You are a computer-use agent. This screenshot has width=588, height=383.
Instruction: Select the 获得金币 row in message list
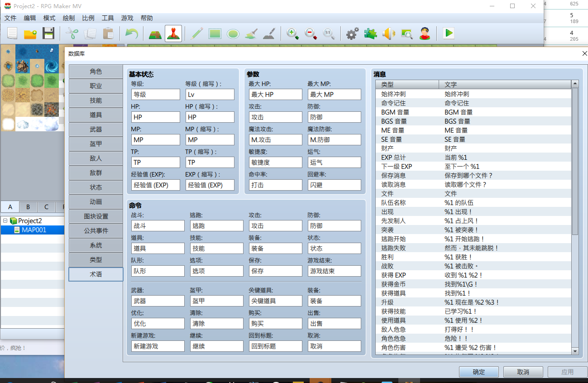(x=473, y=284)
